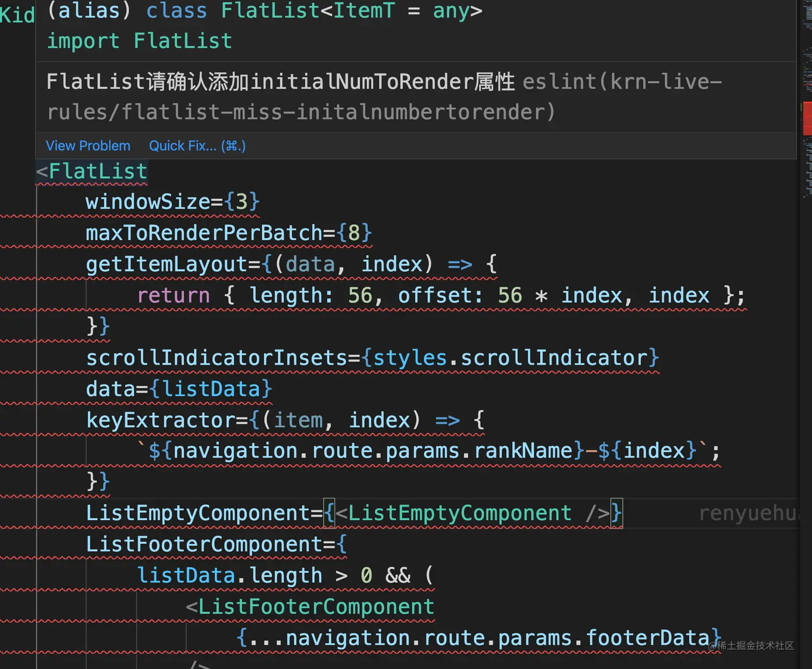Click 'listData.length > 0 &&' expression
The image size is (812, 669).
point(274,576)
